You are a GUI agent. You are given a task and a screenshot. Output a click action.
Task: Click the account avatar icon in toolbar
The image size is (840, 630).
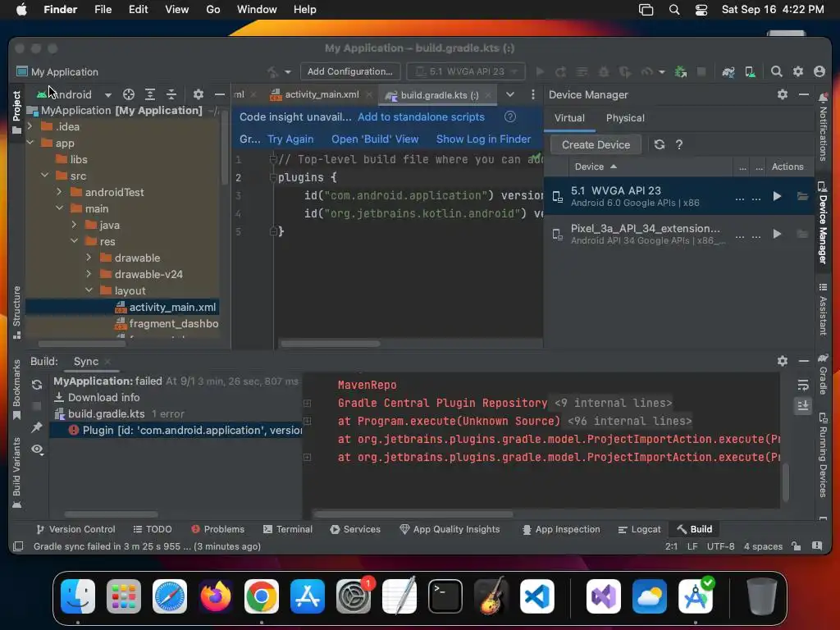click(x=819, y=71)
